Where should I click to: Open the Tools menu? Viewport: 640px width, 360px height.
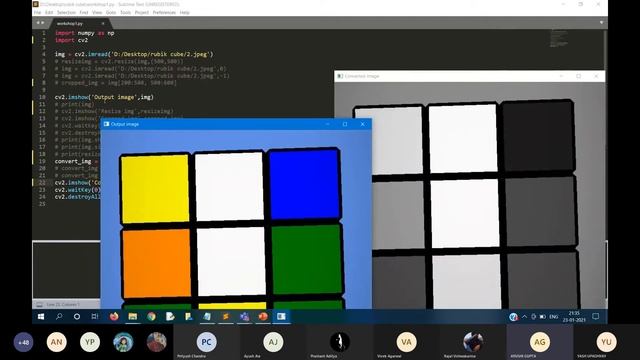(x=126, y=13)
